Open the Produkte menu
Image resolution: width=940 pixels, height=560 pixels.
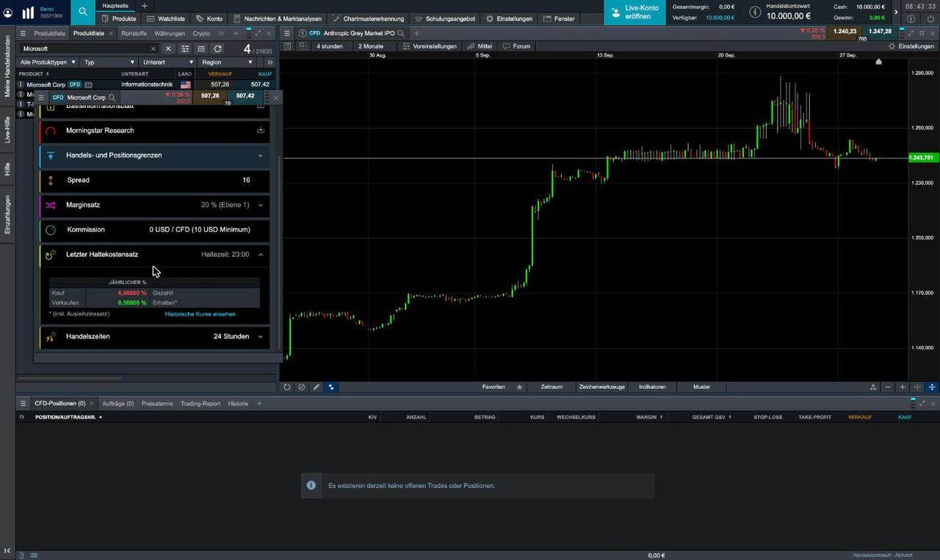point(118,18)
